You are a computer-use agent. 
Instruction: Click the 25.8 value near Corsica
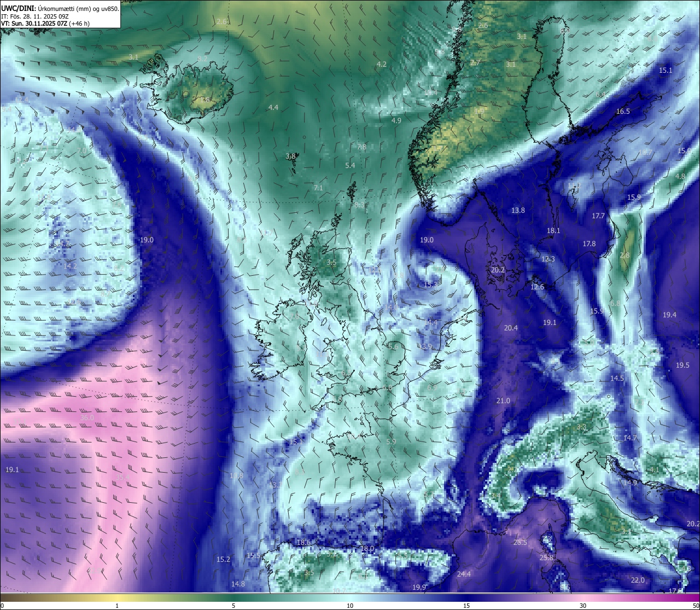546,557
